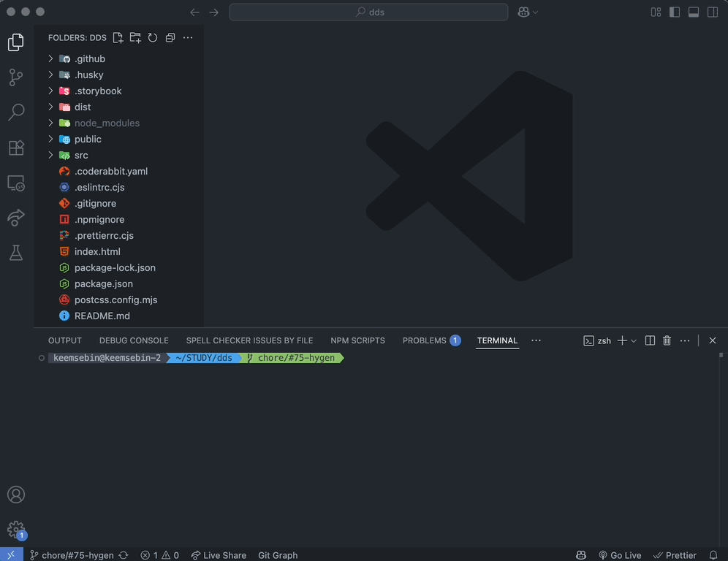Show additional panel tabs via ellipsis
728x561 pixels.
(536, 340)
